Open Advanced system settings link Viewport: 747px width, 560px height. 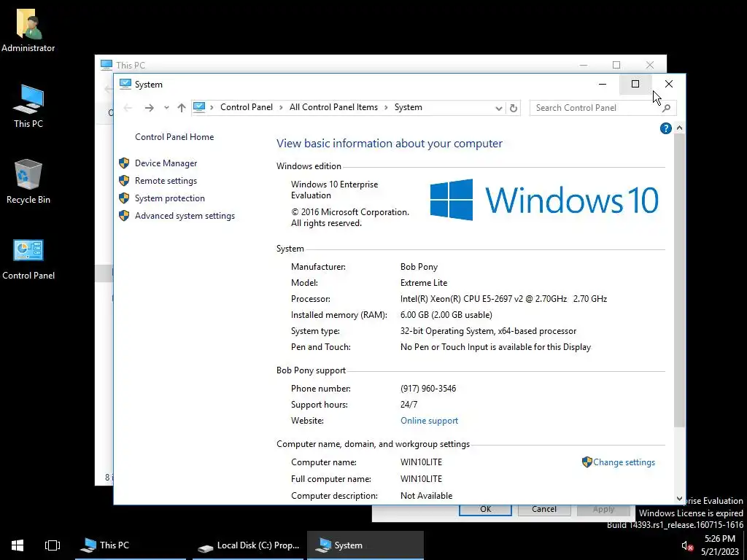(185, 216)
